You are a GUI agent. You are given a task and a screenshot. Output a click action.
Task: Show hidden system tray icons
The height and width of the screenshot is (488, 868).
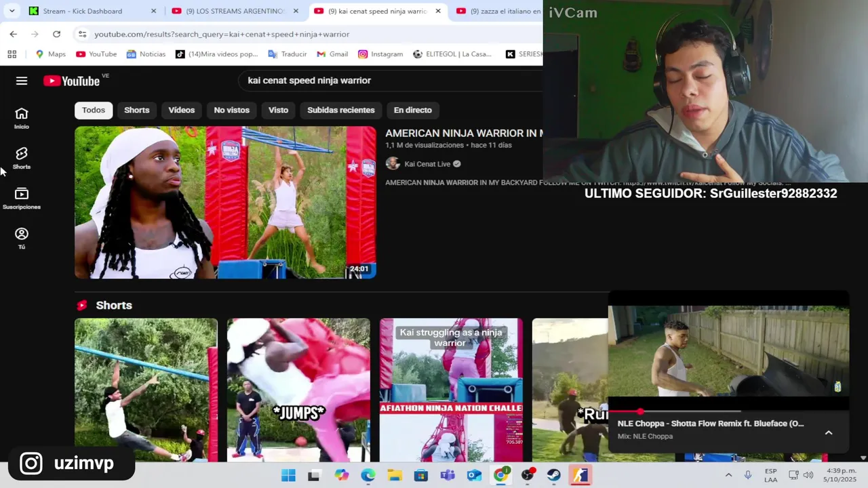[728, 475]
